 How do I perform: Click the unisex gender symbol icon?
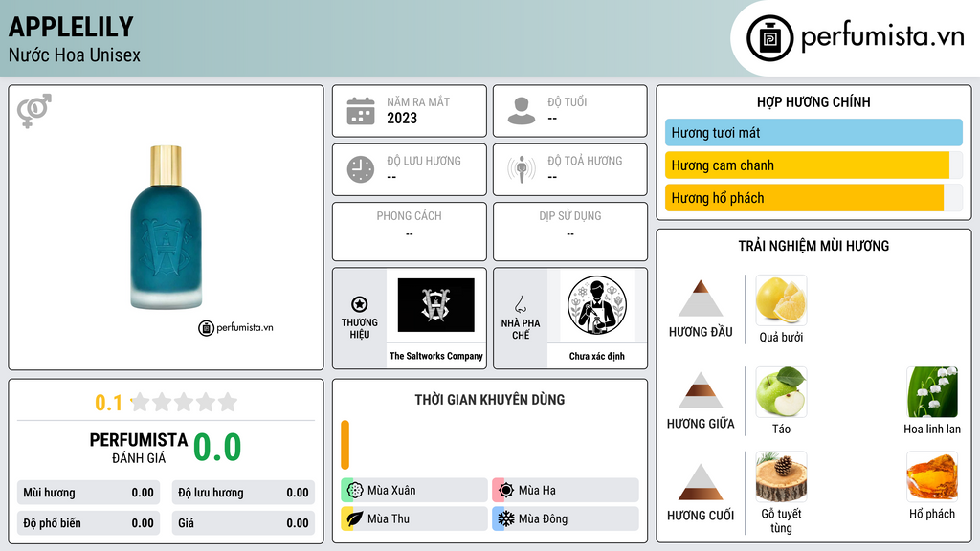[34, 111]
